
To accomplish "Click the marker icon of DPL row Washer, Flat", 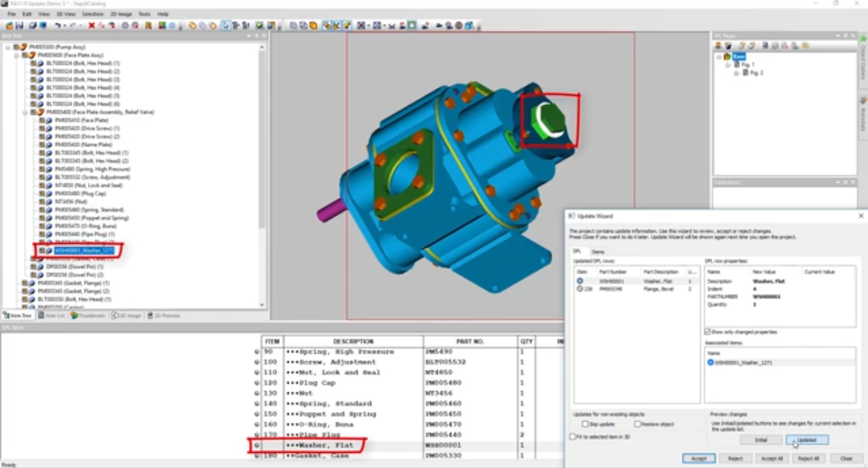I will click(x=257, y=445).
